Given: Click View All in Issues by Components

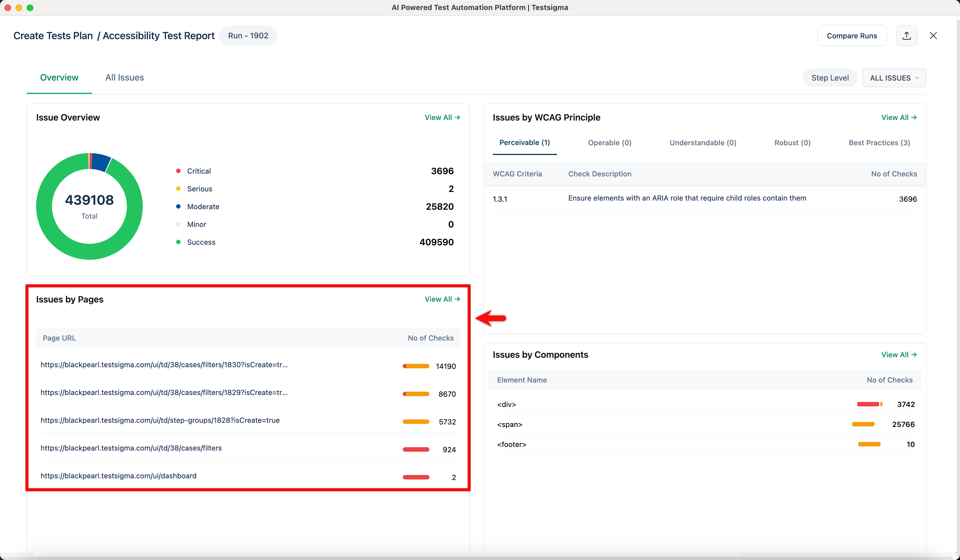Looking at the screenshot, I should 899,355.
